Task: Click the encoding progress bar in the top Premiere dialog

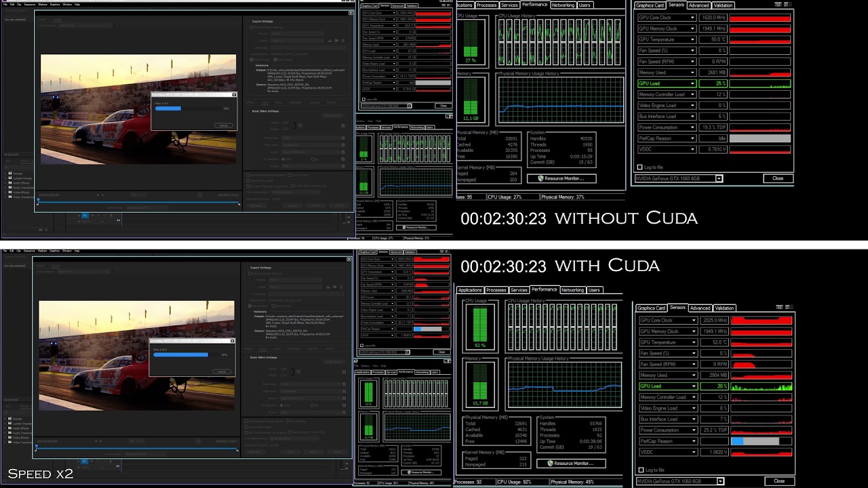Action: (x=189, y=108)
